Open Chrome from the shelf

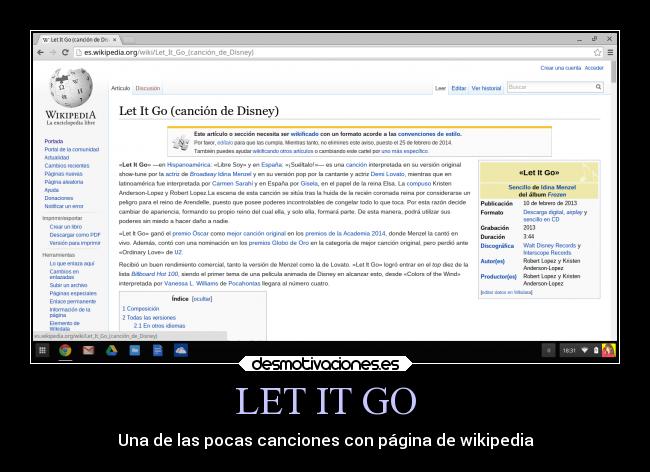tap(65, 351)
